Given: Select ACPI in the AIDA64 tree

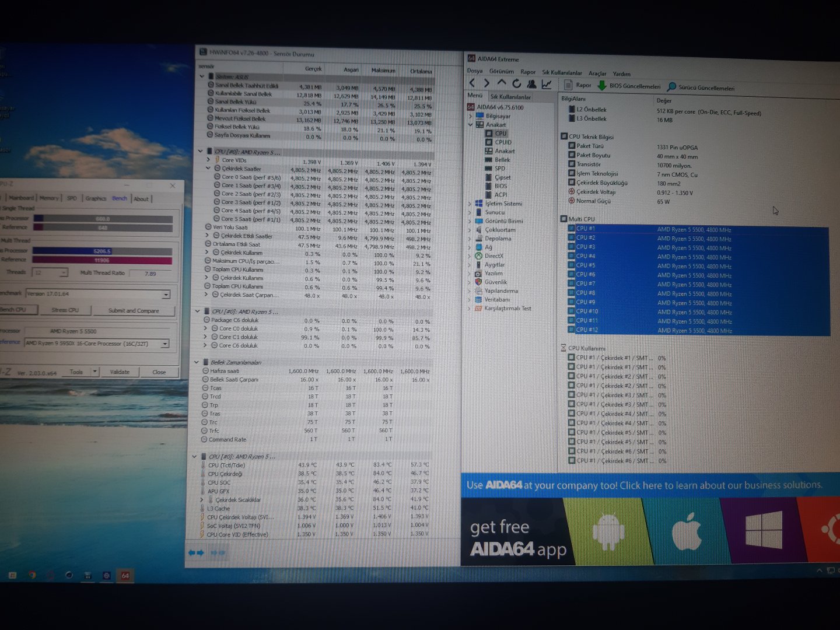Looking at the screenshot, I should coord(496,195).
